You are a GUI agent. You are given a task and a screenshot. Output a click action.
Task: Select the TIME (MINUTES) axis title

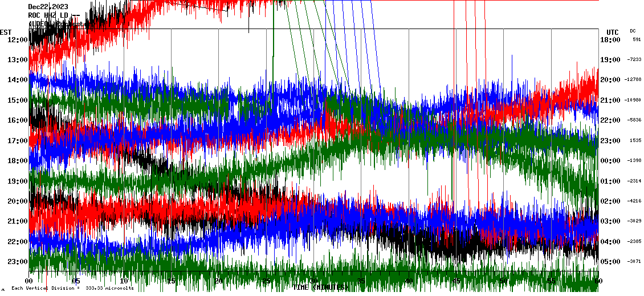point(319,287)
